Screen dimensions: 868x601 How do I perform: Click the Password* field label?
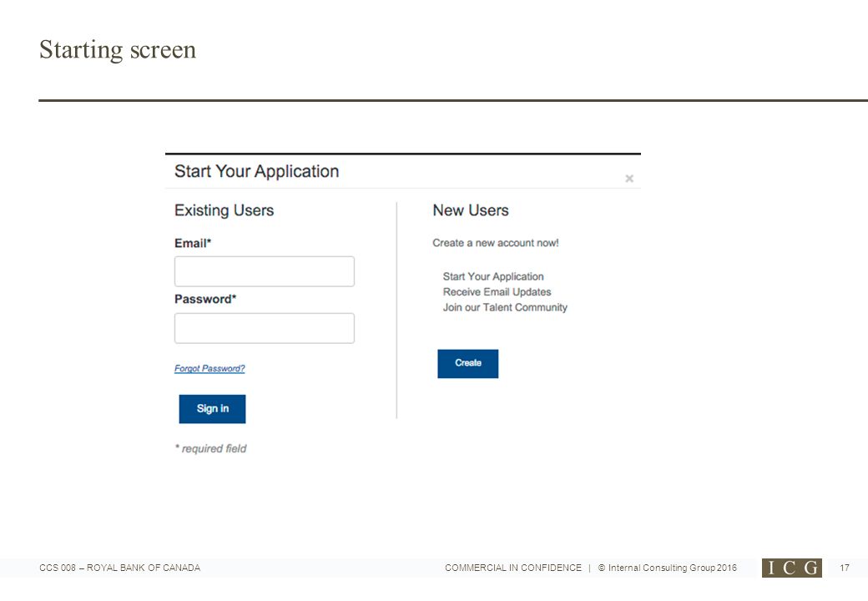click(205, 300)
